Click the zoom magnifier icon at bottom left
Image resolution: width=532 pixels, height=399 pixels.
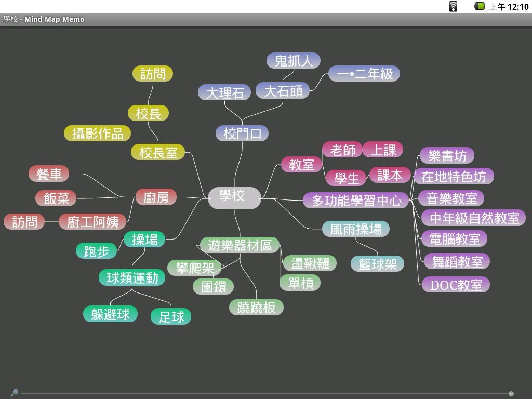tap(15, 393)
